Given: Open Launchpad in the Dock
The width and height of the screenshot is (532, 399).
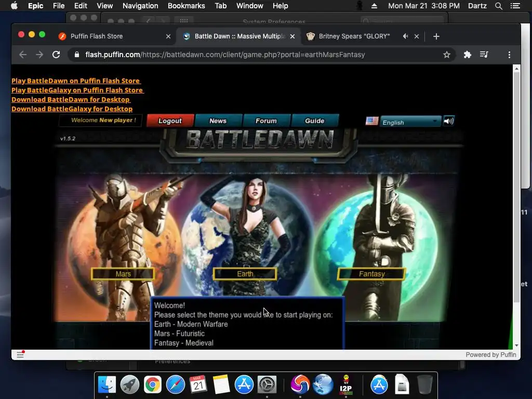Looking at the screenshot, I should point(129,385).
